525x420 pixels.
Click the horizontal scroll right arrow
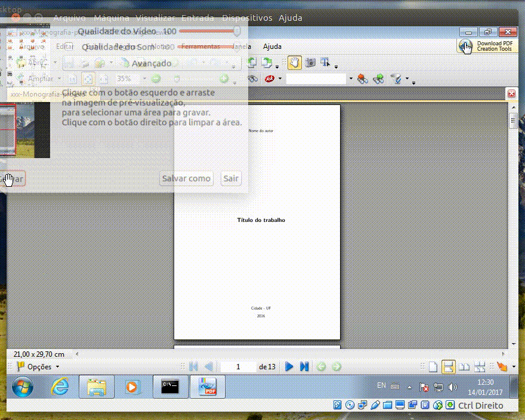pos(503,354)
